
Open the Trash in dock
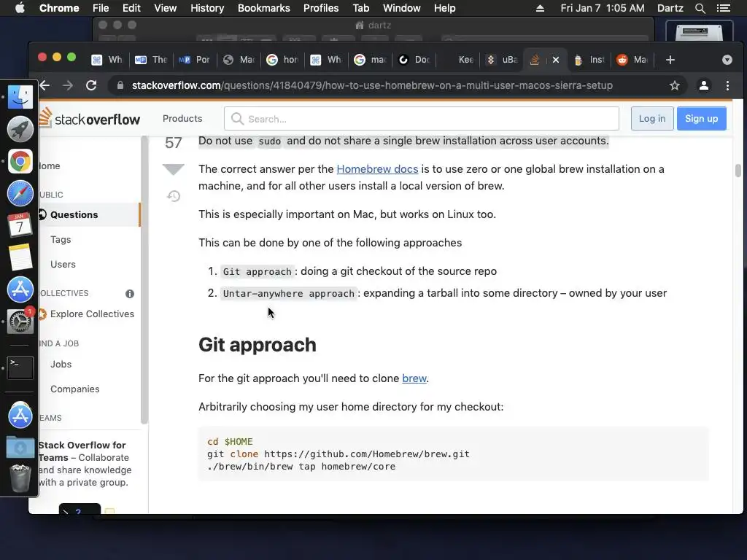20,478
